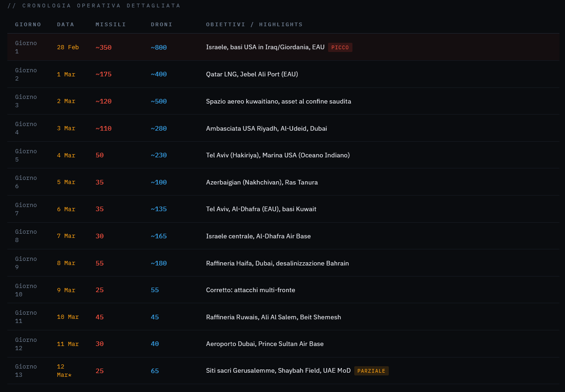Click the Qatar LNG, Jebel Ali Port text
Screen dimensions: 565x392
pos(252,74)
